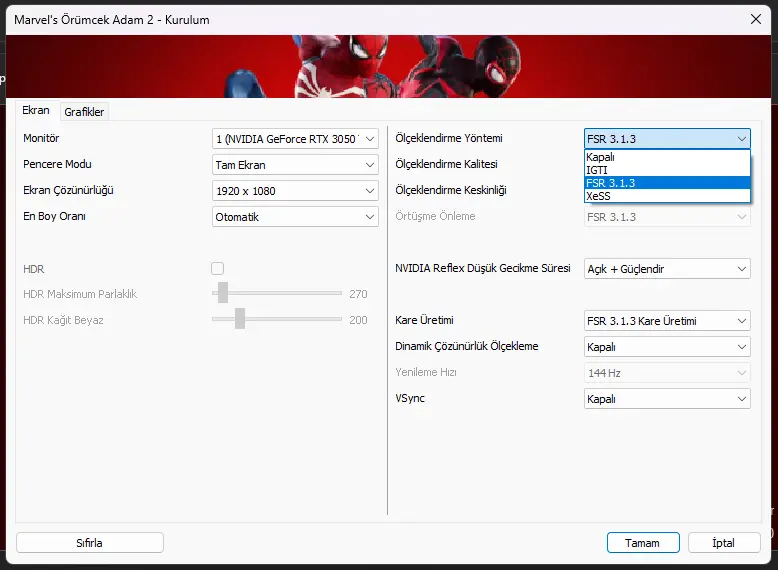Click the Spider-Man banner image
This screenshot has width=778, height=570.
[x=389, y=66]
